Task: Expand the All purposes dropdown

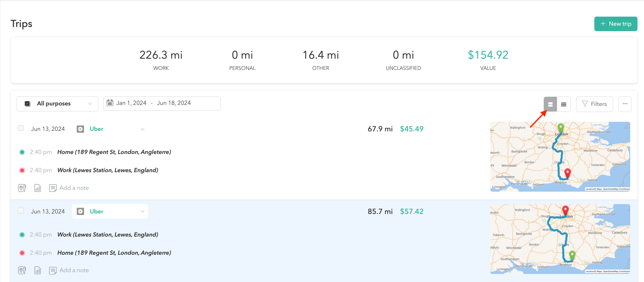Action: pos(90,104)
